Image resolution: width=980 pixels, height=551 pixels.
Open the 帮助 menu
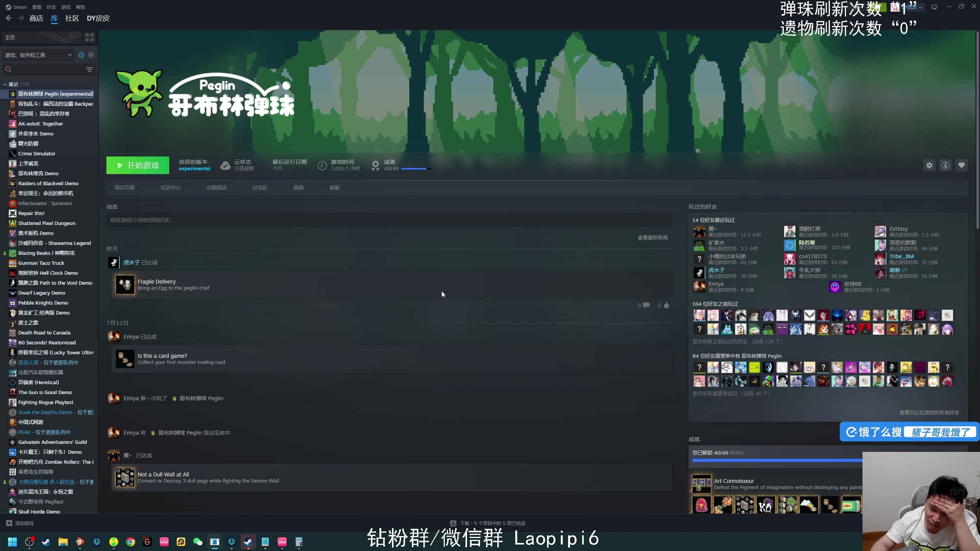[x=80, y=7]
